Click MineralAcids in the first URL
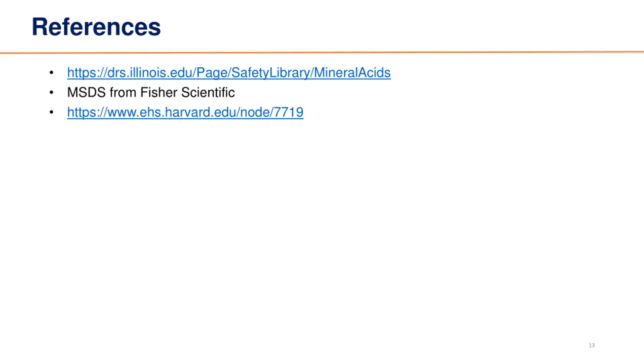Screen dimensions: 644x362 point(352,73)
